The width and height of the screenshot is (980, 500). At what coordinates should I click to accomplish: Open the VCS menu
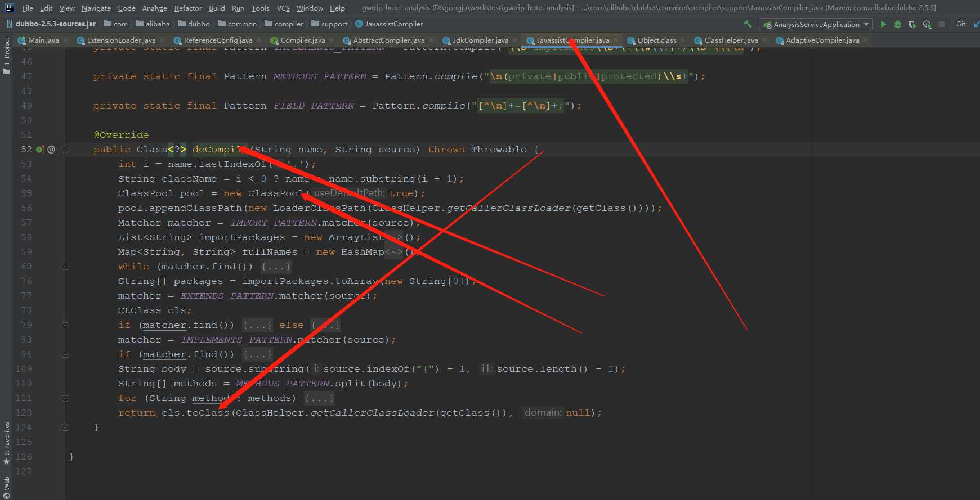click(284, 8)
